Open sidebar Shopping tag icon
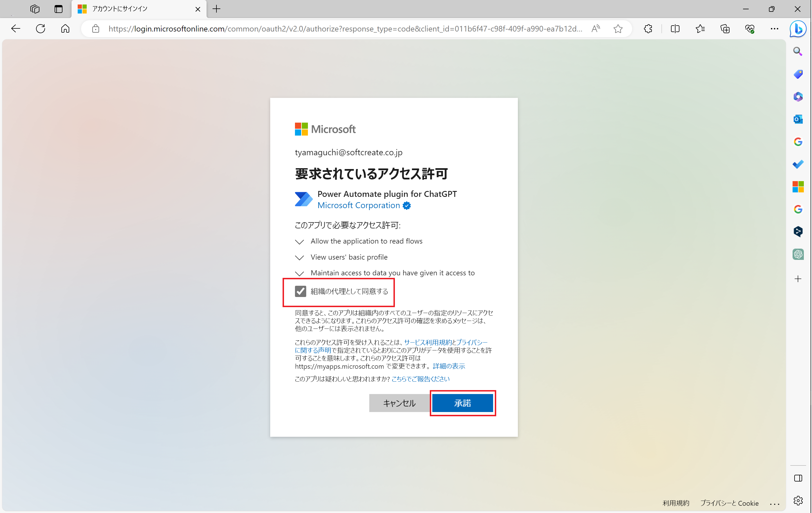Image resolution: width=812 pixels, height=513 pixels. [798, 74]
